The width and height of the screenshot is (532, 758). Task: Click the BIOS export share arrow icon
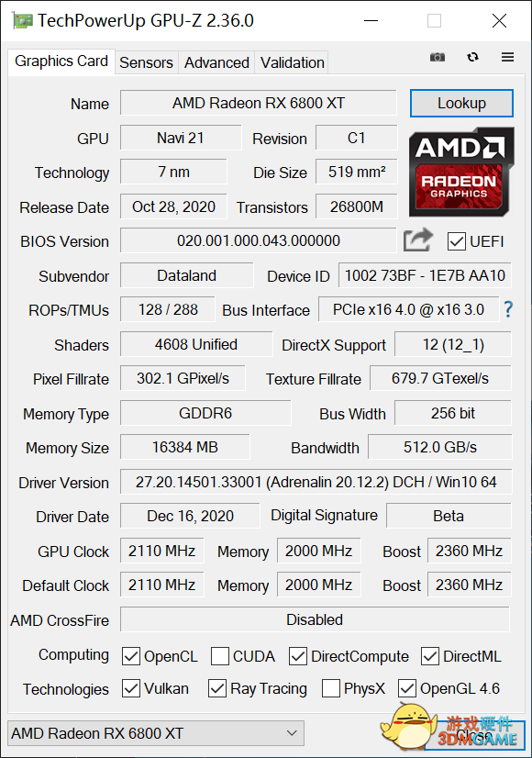coord(418,240)
